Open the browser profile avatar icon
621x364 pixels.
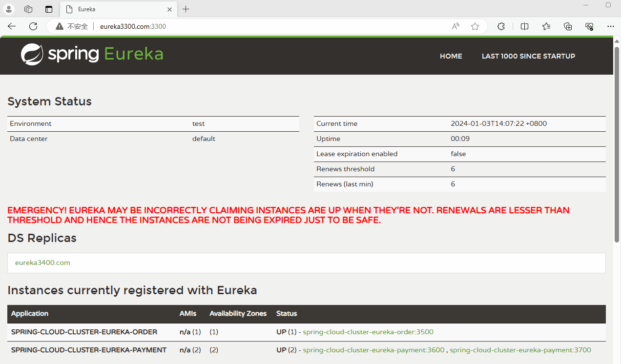[9, 9]
